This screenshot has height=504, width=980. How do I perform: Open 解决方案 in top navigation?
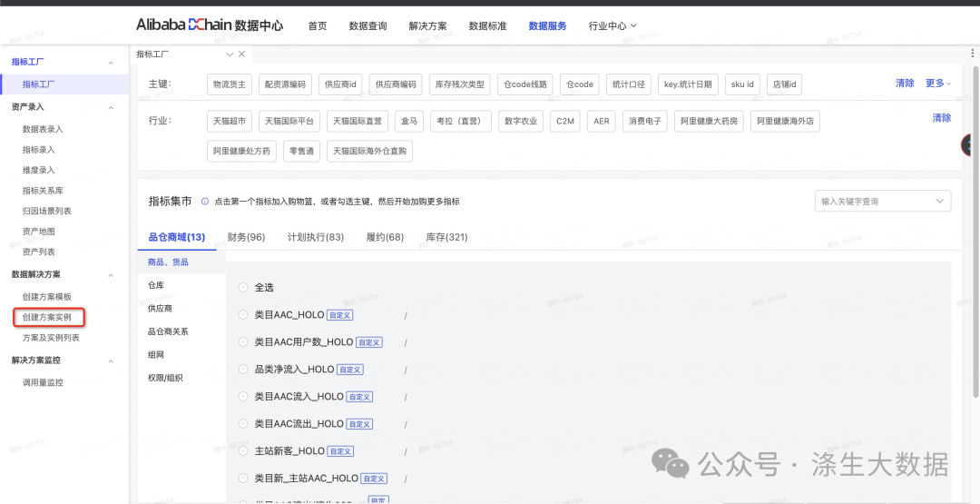428,25
